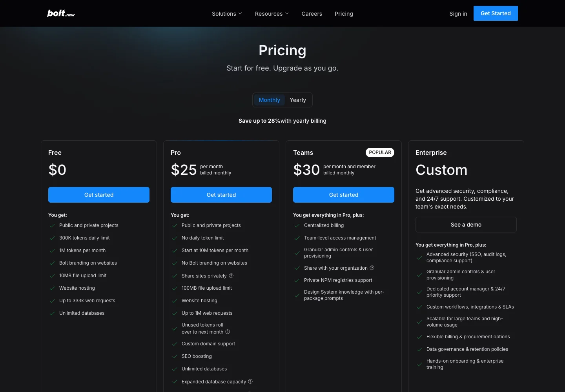Click 'Private NPM registries support' feature
The height and width of the screenshot is (392, 565).
click(x=338, y=280)
